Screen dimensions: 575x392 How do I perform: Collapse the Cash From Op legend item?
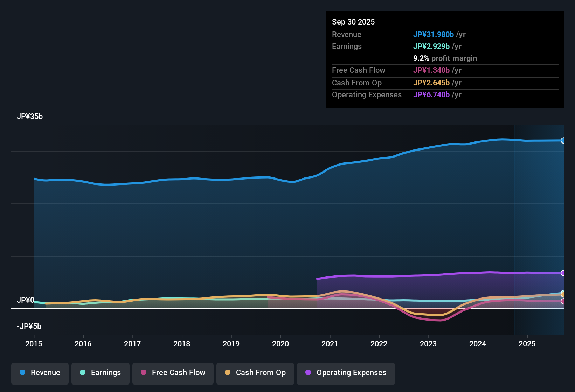point(255,373)
